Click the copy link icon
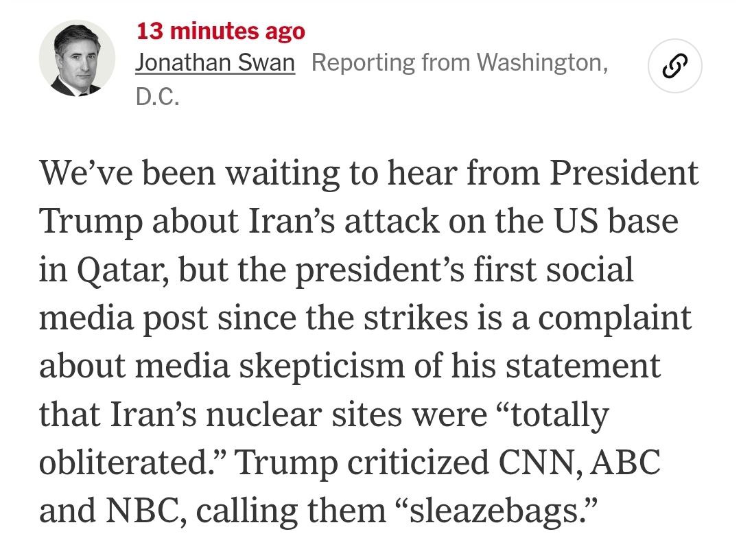 674,67
